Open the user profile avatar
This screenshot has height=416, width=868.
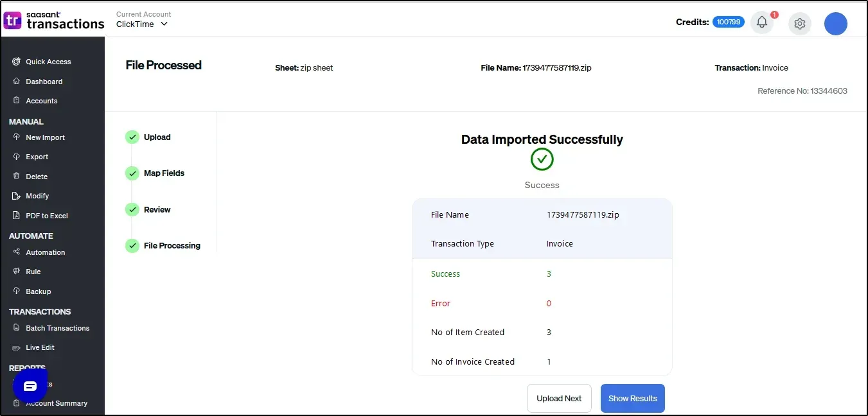click(836, 24)
